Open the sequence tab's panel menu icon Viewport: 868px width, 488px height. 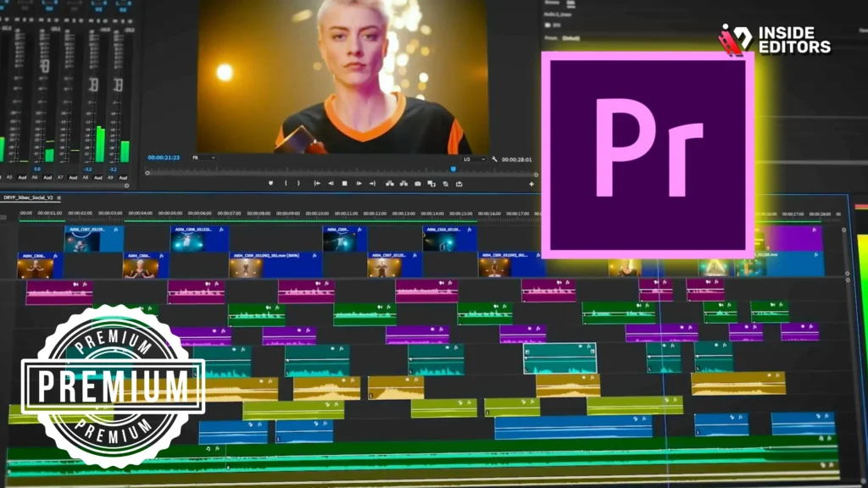coord(58,197)
